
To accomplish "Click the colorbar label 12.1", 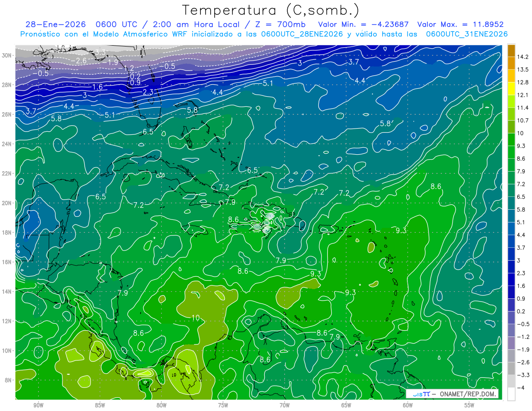I will 523,94.
